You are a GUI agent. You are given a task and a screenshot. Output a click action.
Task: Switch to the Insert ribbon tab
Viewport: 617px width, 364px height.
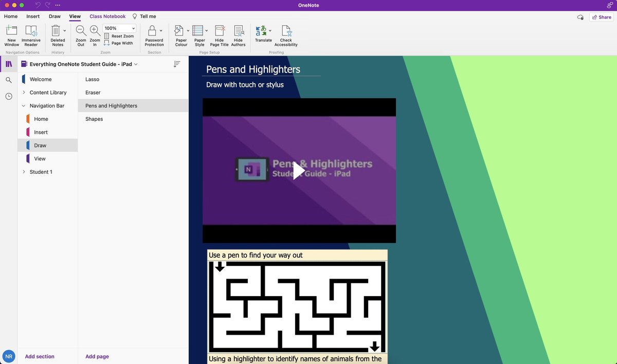(x=33, y=16)
